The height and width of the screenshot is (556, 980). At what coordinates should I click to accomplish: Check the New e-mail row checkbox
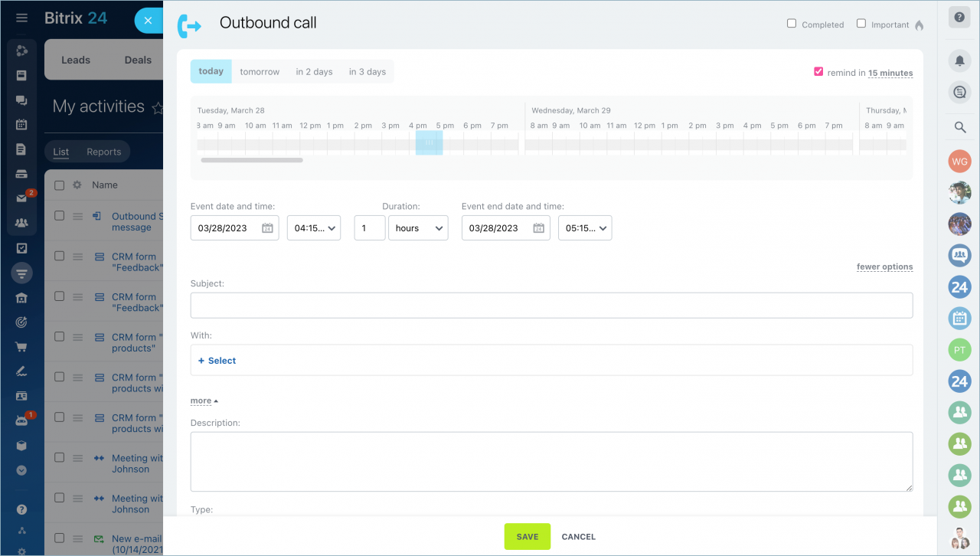[x=60, y=538]
